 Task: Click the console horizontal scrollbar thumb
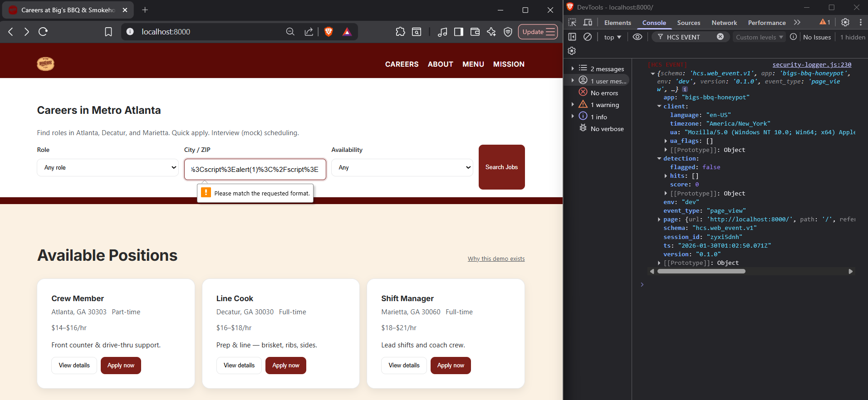[x=701, y=271]
